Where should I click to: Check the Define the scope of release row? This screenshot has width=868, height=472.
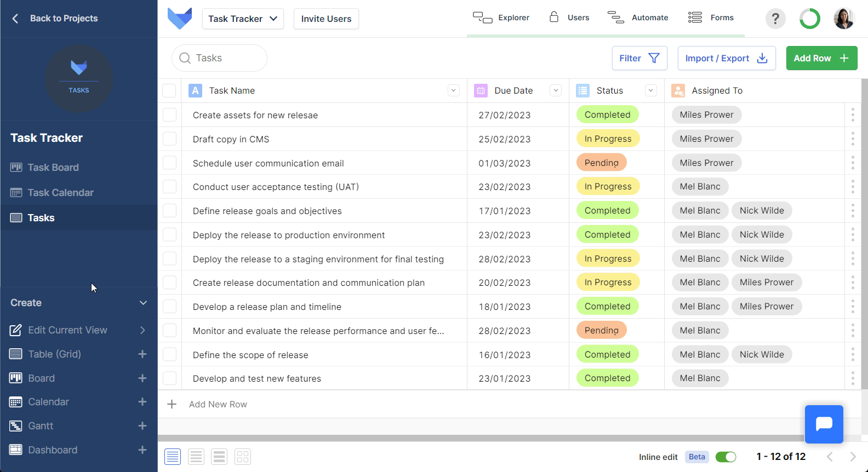tap(169, 354)
